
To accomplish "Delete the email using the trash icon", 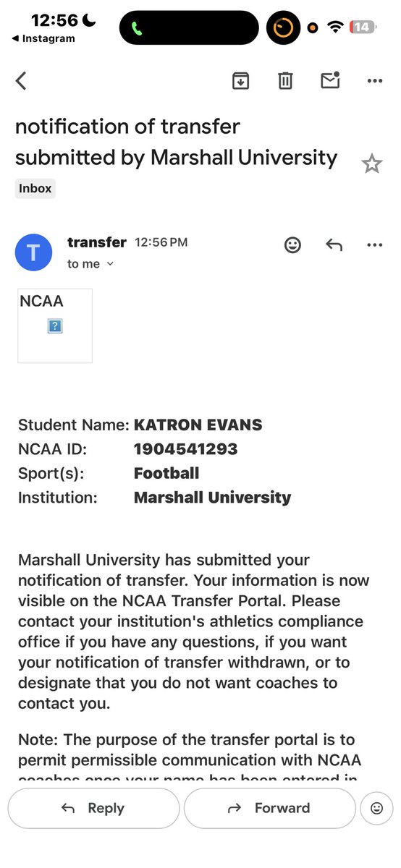I will [285, 80].
